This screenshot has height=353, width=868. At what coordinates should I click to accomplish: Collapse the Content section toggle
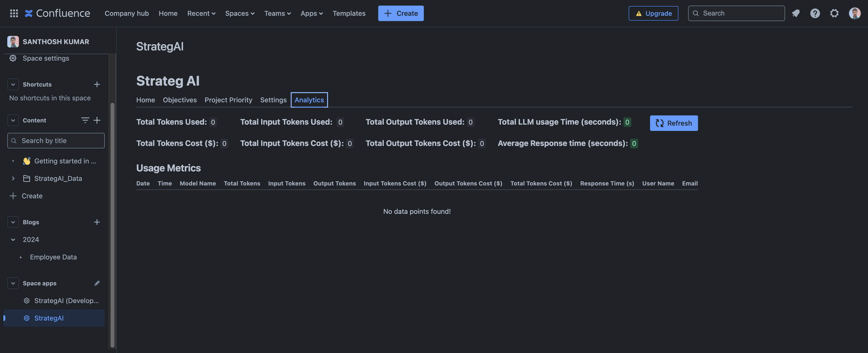point(13,120)
